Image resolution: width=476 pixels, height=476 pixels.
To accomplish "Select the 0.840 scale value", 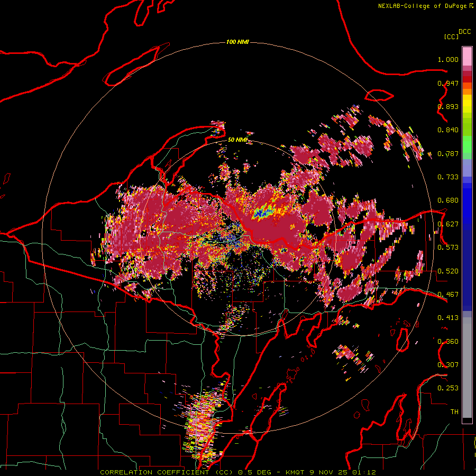I will click(x=448, y=130).
